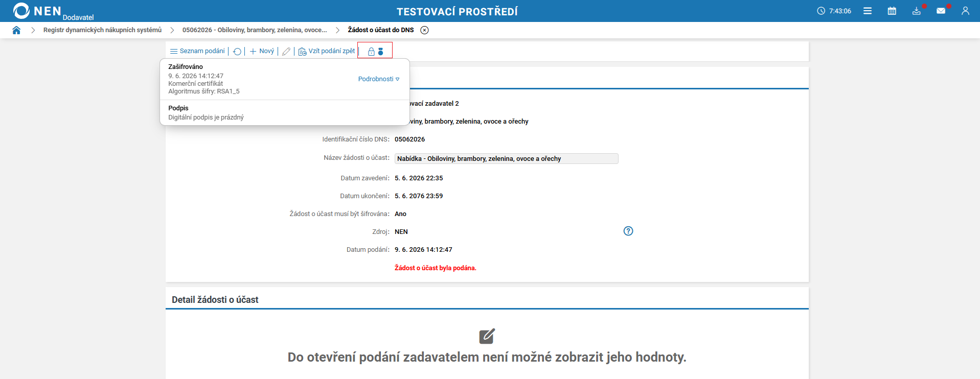The image size is (980, 379).
Task: Go to home via house icon
Action: click(x=16, y=30)
